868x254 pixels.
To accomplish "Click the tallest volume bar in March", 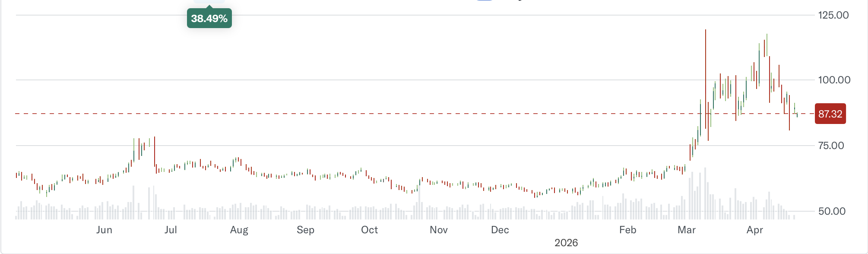I will point(705,190).
